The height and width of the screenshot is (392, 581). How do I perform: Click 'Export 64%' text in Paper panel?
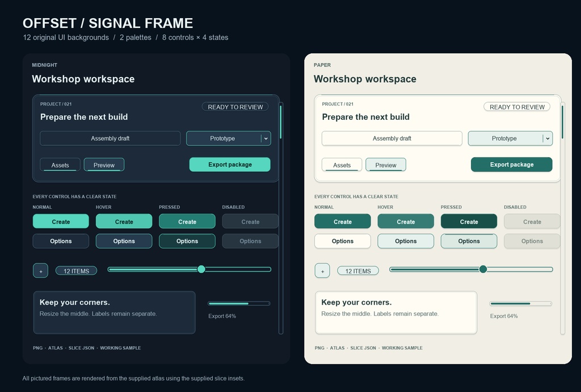click(x=504, y=316)
